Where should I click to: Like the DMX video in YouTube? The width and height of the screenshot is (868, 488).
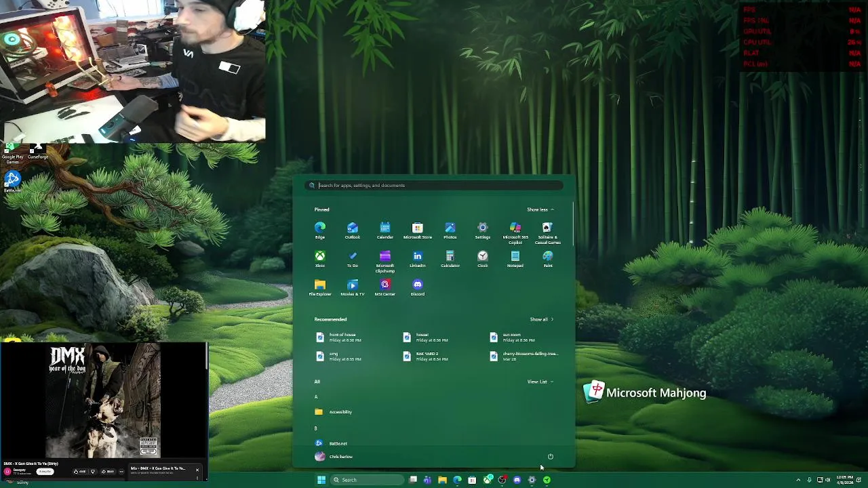(79, 471)
